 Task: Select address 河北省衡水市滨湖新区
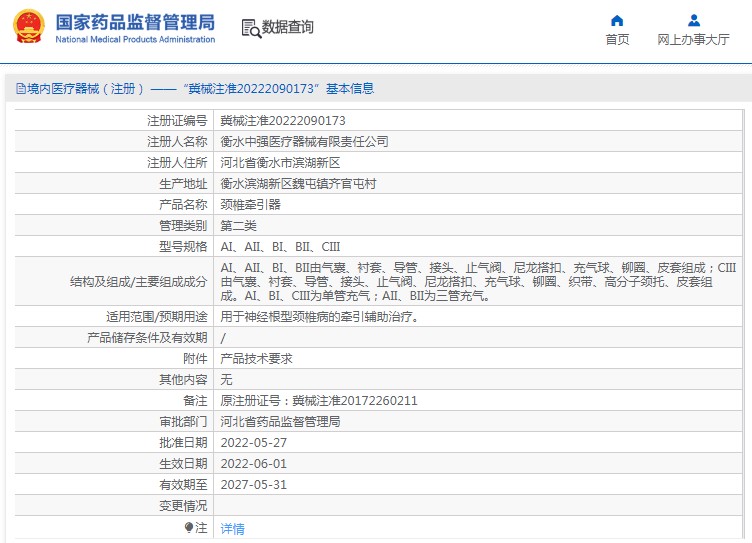[x=280, y=163]
